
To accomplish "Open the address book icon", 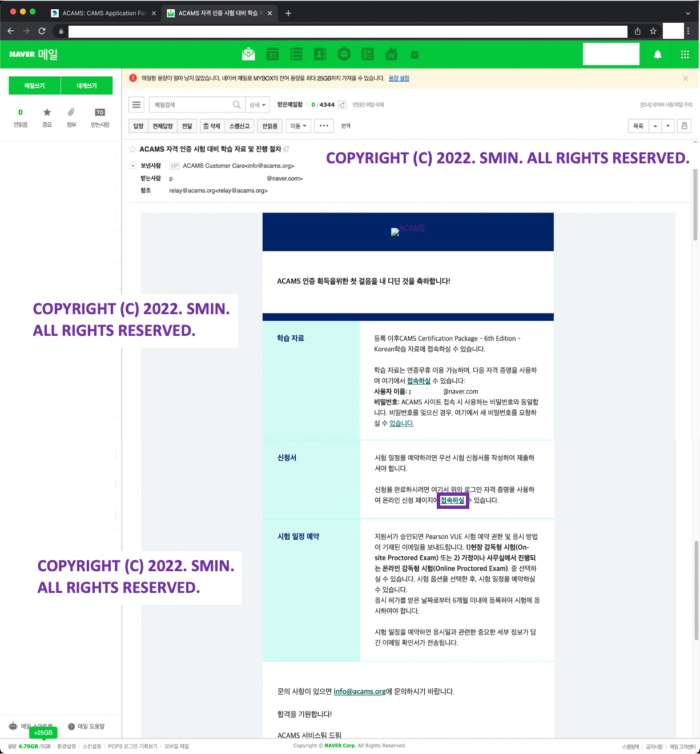I will (x=320, y=54).
